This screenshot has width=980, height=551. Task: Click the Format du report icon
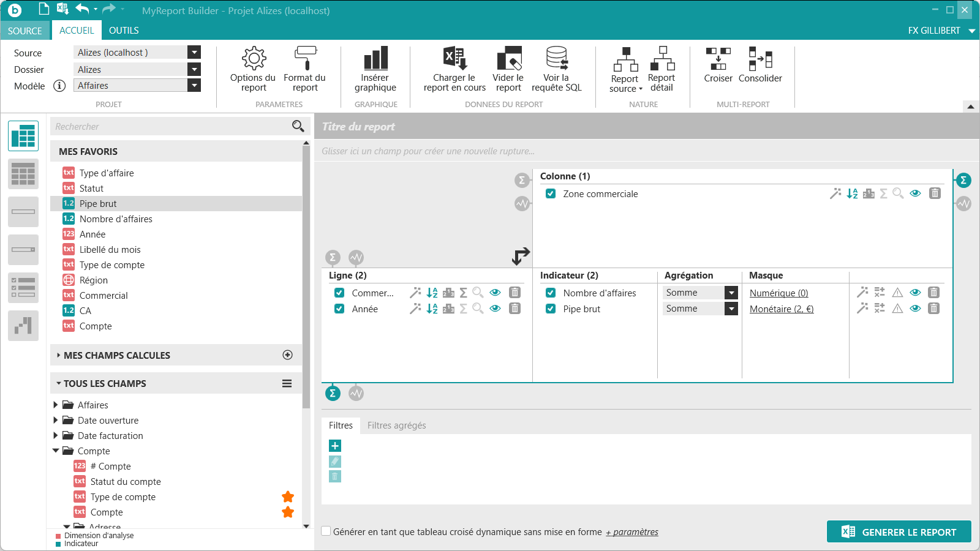point(305,59)
